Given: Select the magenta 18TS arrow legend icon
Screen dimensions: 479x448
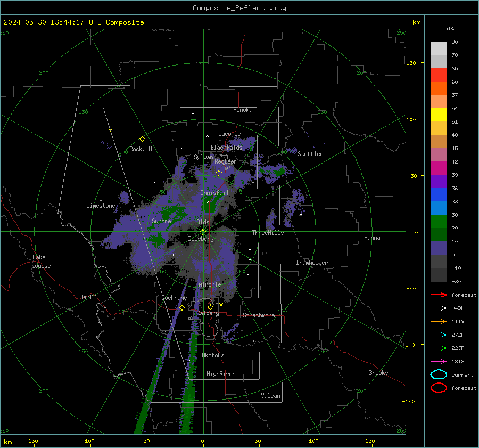Looking at the screenshot, I should (439, 362).
